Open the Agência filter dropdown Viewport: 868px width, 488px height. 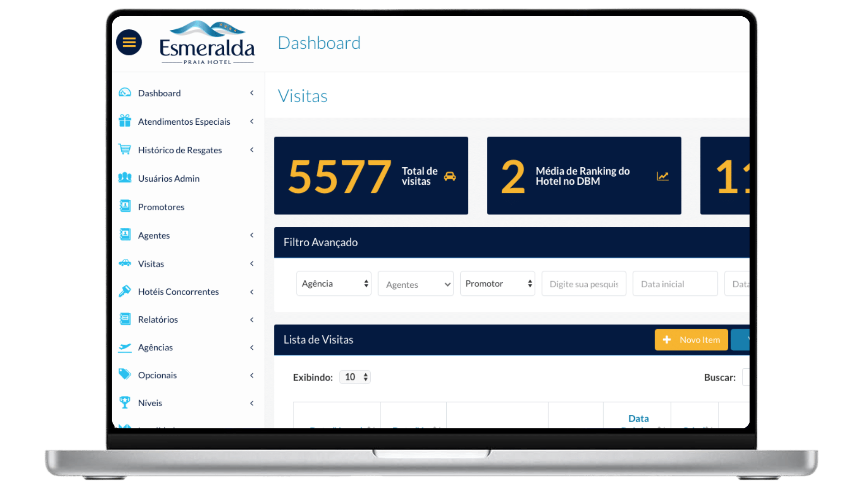pos(334,284)
